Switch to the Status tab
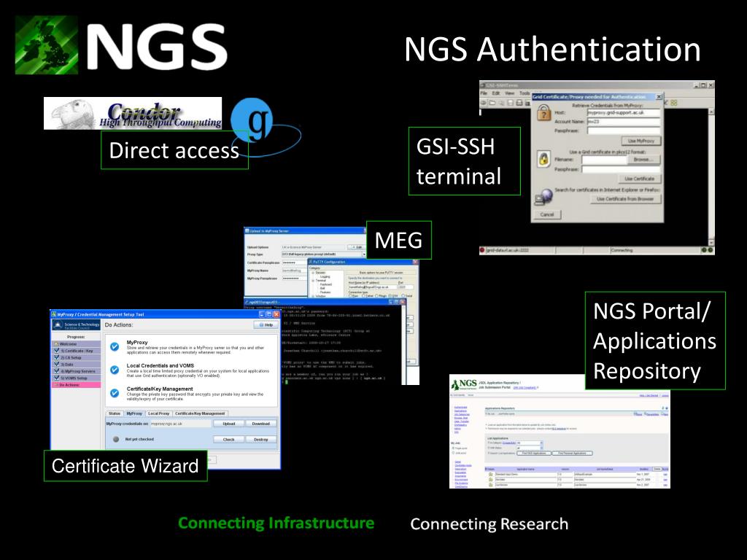747x560 pixels. pos(115,413)
